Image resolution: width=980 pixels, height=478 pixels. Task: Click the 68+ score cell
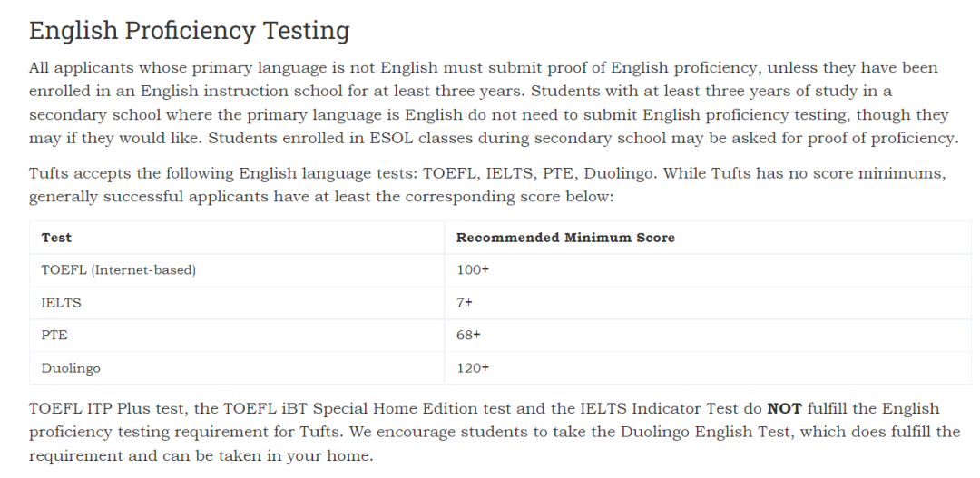tap(708, 335)
